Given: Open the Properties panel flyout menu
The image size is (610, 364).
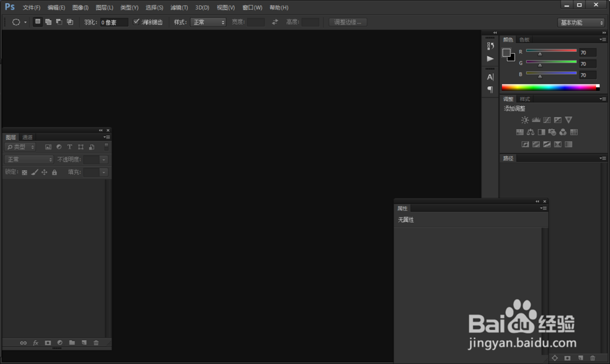Looking at the screenshot, I should (544, 209).
